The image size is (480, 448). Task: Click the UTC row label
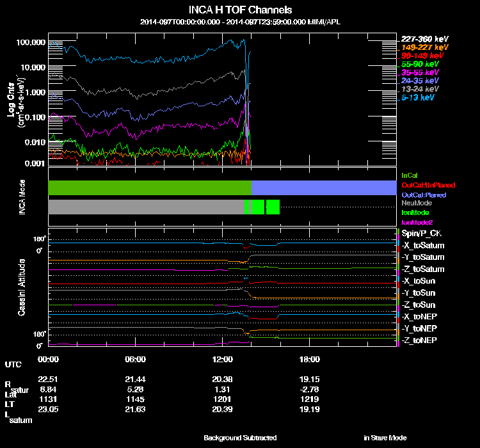point(13,364)
